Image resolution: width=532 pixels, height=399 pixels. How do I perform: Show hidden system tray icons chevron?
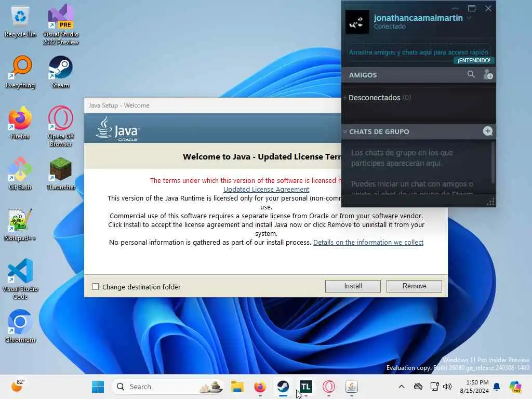tap(402, 387)
